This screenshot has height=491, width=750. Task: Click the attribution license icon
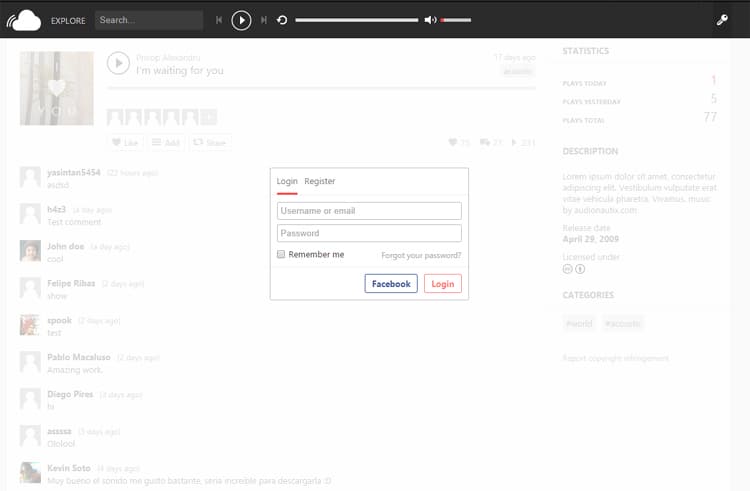click(x=580, y=269)
